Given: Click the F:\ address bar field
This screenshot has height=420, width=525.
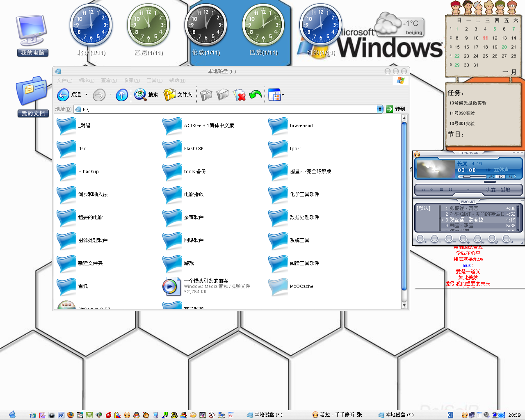Looking at the screenshot, I should [228, 109].
